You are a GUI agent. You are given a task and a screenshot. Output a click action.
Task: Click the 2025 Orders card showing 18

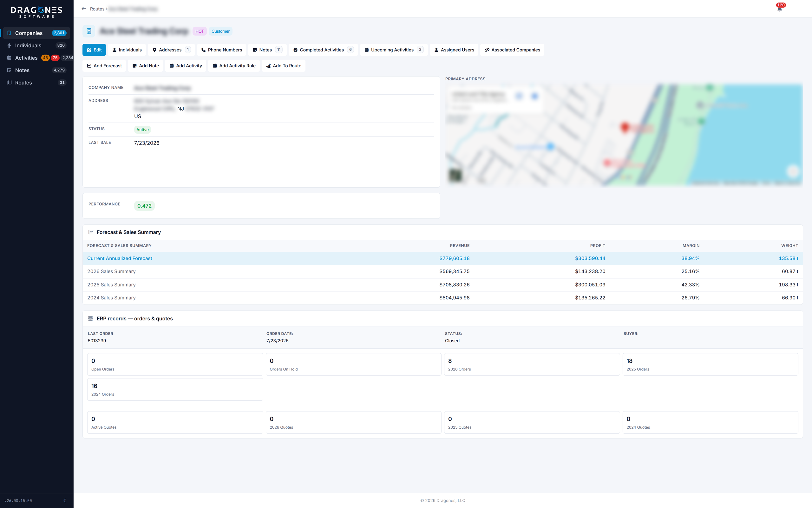coord(710,364)
